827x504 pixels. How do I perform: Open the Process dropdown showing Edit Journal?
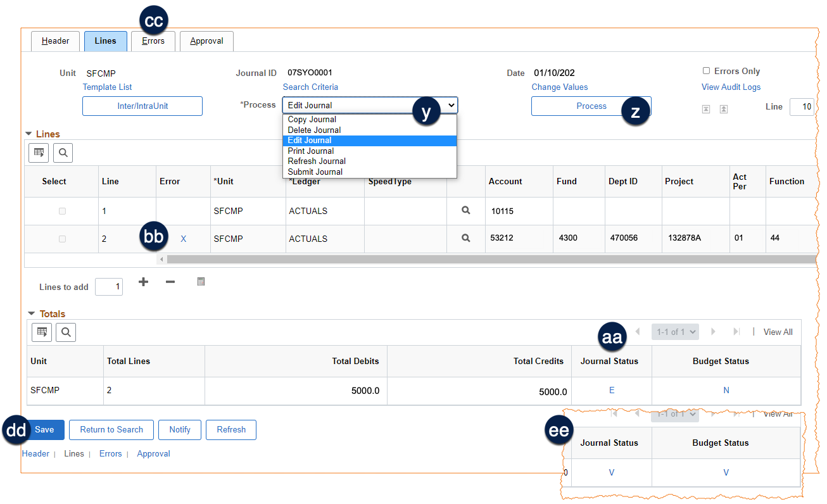click(370, 105)
